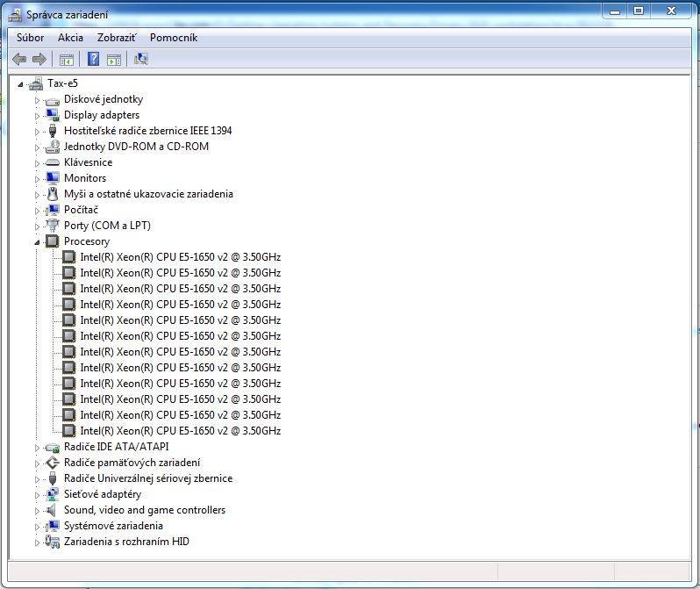Collapse the Tax-e5 root node

point(20,84)
